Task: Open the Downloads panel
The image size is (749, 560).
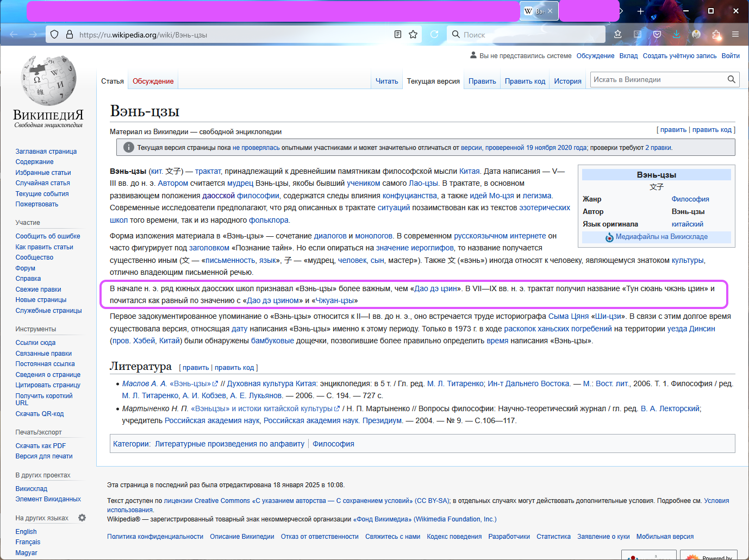Action: (x=676, y=34)
